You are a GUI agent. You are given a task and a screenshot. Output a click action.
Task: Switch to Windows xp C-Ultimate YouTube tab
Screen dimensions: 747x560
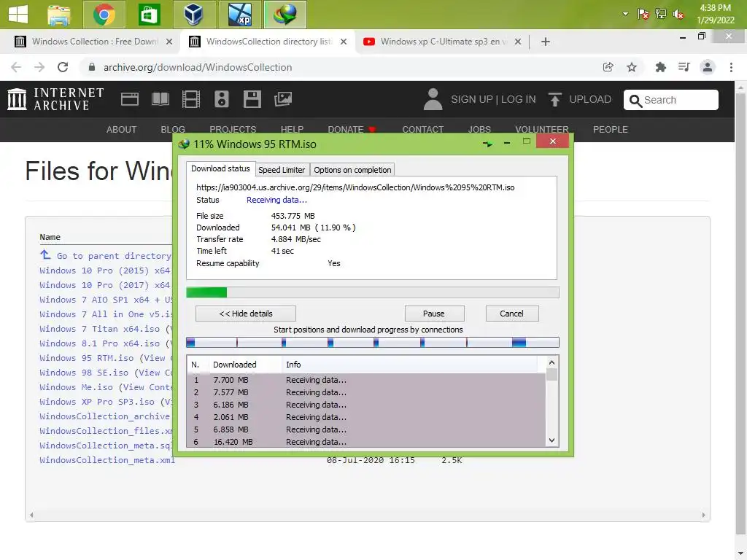pos(444,42)
